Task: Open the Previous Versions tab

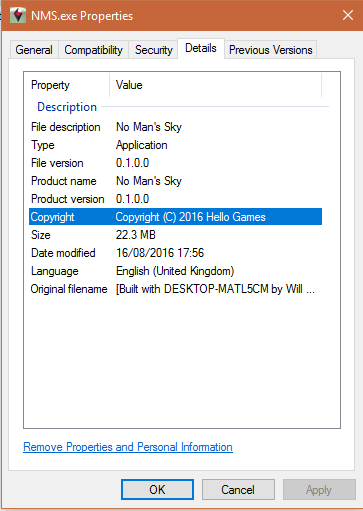Action: point(271,50)
